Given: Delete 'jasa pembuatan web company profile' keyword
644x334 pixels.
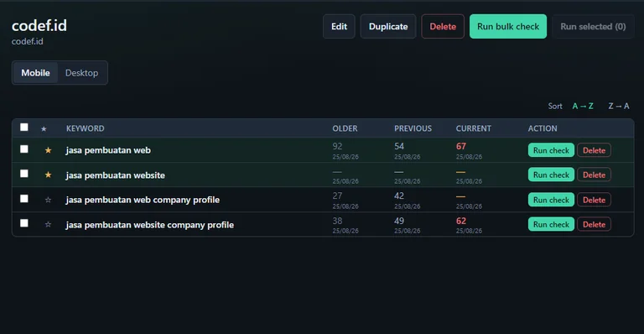Looking at the screenshot, I should tap(594, 200).
